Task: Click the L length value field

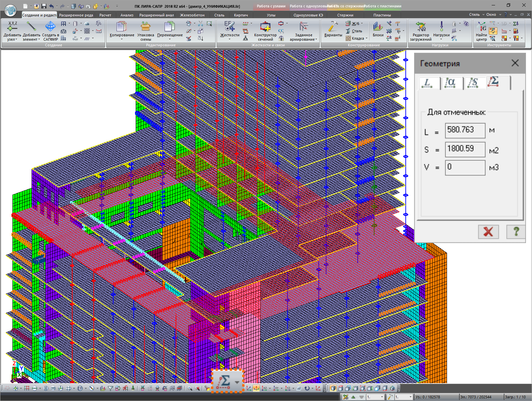Action: [x=465, y=130]
